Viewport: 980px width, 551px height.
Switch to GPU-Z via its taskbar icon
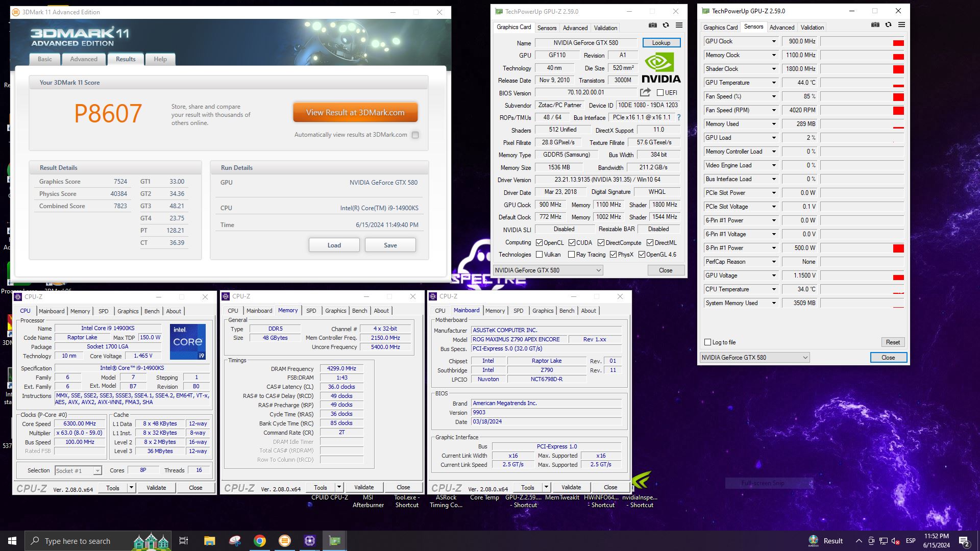coord(335,541)
